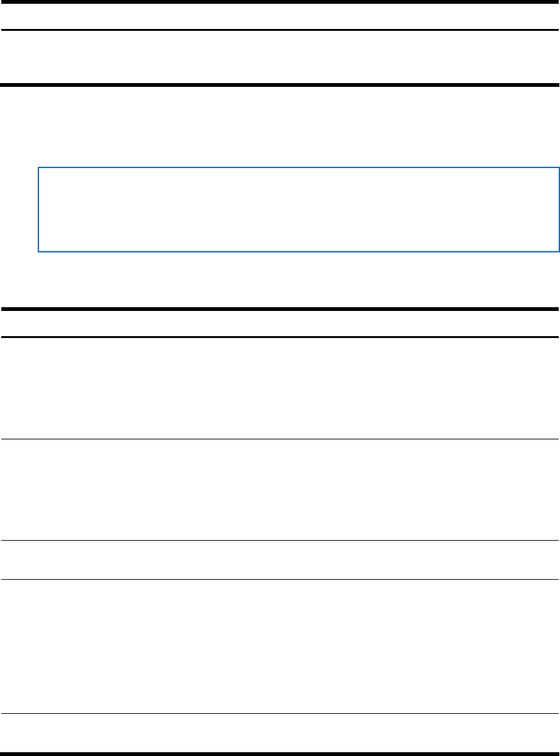
Task: Click divider between first and second tall rows
Action: tap(280, 439)
